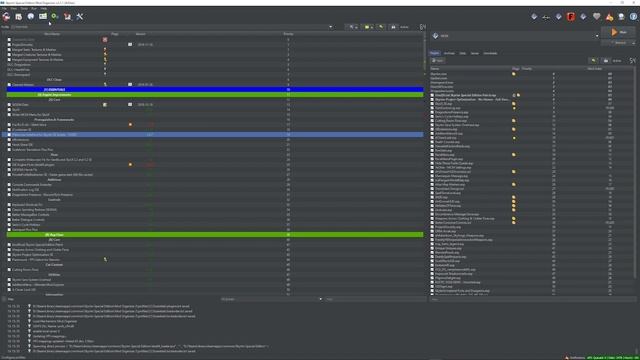This screenshot has width=640, height=360.
Task: Click the red flag icon on first mod row
Action: [105, 40]
